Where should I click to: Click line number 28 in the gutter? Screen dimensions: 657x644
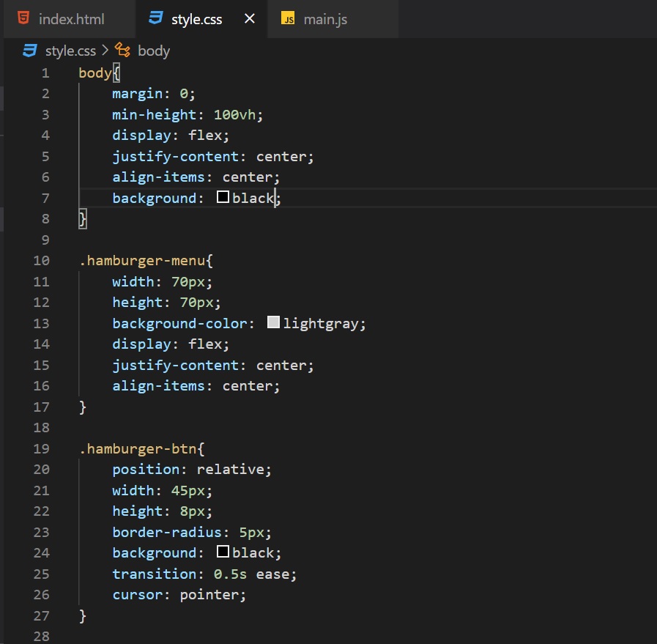point(42,637)
